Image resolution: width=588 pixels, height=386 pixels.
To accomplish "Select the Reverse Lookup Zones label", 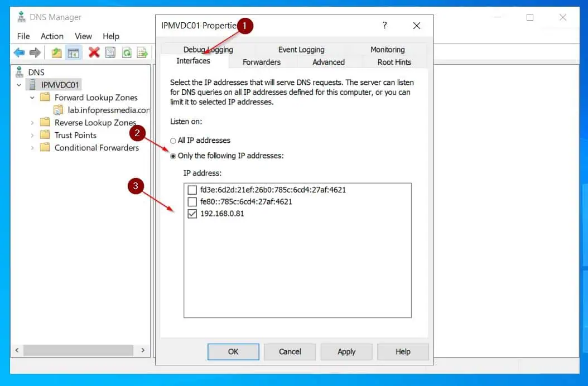I will [x=95, y=123].
